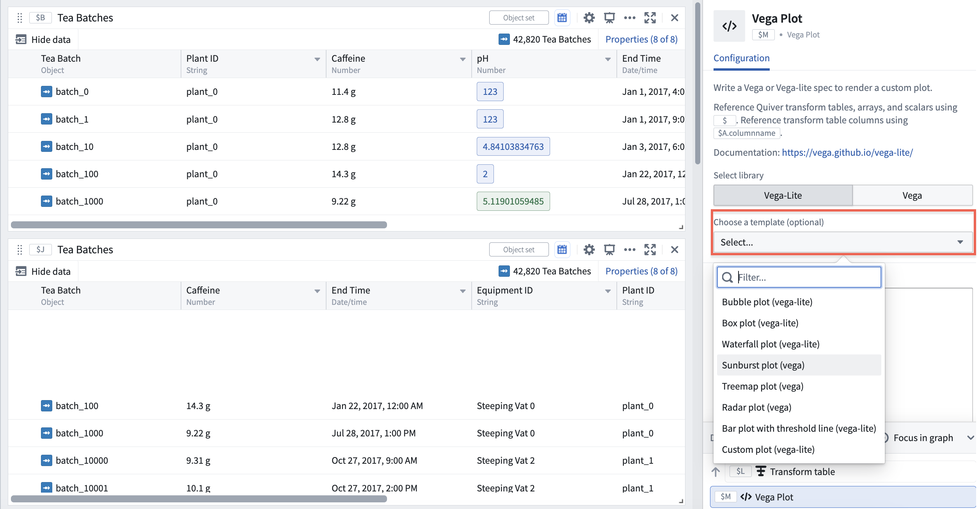Click calendar icon in $J Tea Batches header
The image size is (980, 509).
click(x=562, y=250)
